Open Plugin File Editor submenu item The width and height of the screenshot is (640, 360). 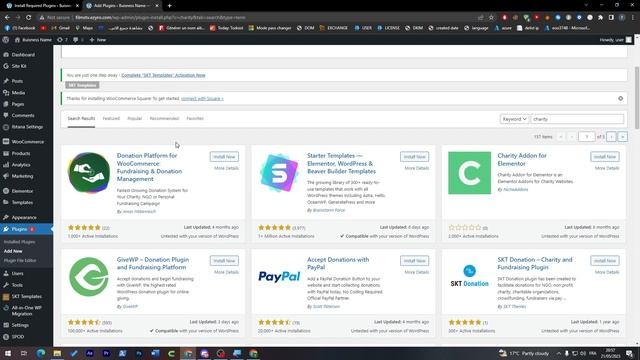(x=20, y=260)
